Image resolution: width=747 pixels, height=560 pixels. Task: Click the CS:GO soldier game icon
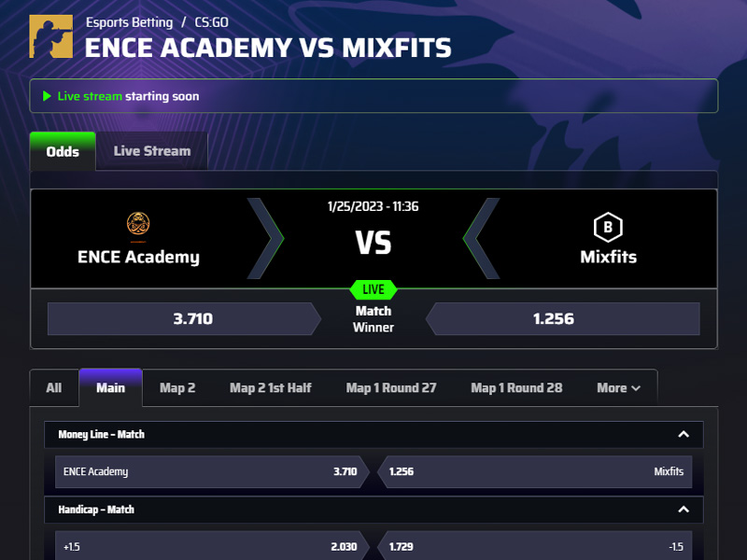point(51,36)
